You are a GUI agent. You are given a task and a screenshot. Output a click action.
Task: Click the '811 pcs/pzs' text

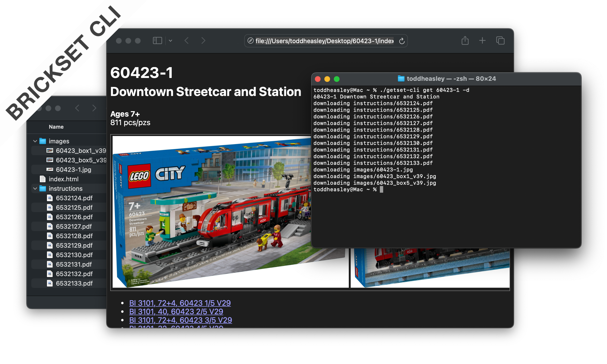130,123
